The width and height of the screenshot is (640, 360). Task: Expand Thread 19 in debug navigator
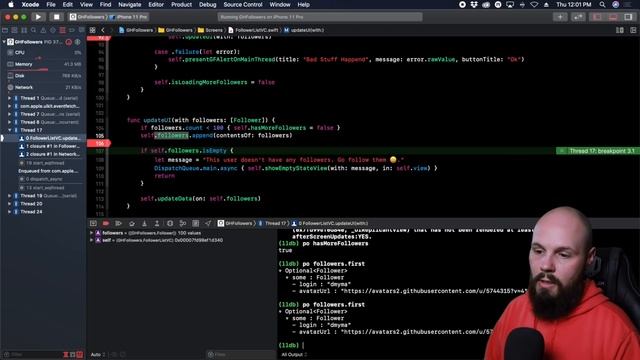click(x=9, y=196)
